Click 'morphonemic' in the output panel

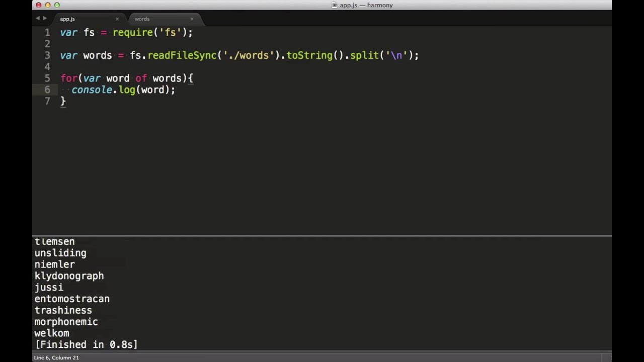click(x=66, y=322)
